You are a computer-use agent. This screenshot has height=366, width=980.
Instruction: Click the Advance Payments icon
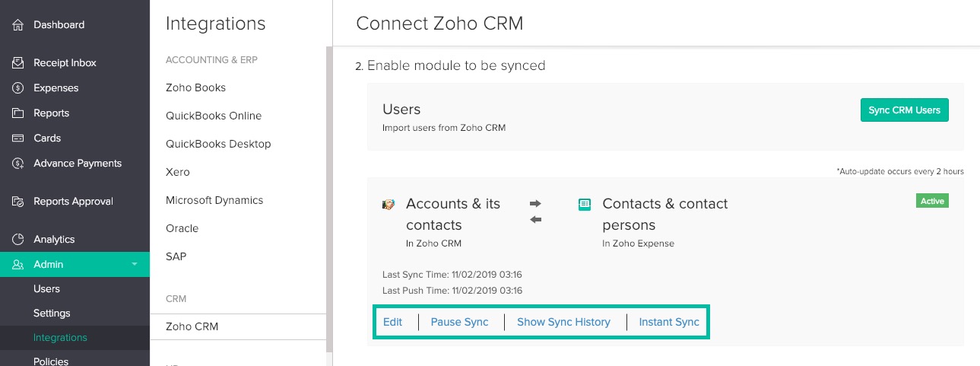(18, 164)
